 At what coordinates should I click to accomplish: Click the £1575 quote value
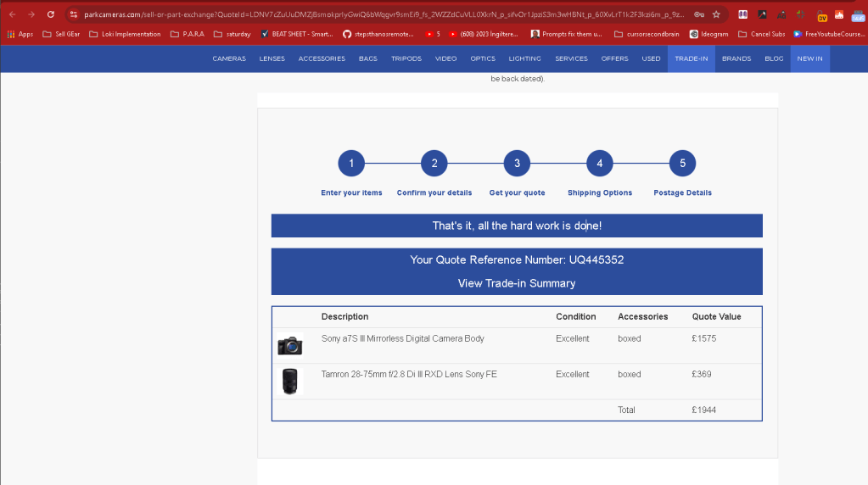click(703, 338)
